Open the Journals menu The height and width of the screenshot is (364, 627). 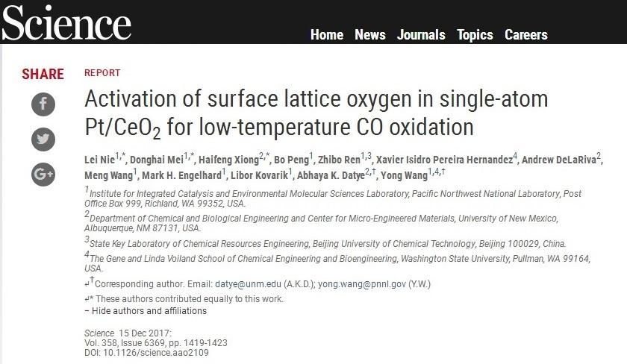click(x=421, y=35)
